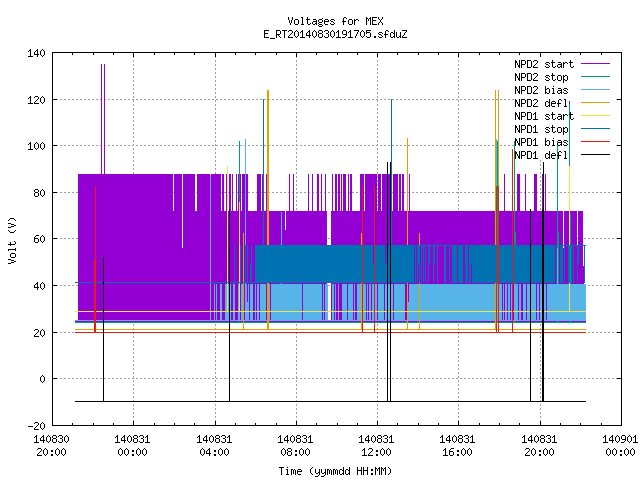The width and height of the screenshot is (640, 480).
Task: Click the y-axis tick value 120
Action: (36, 100)
